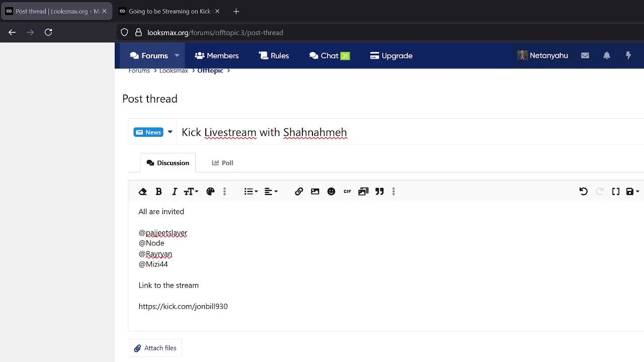Open the inbox envelope icon

point(585,56)
